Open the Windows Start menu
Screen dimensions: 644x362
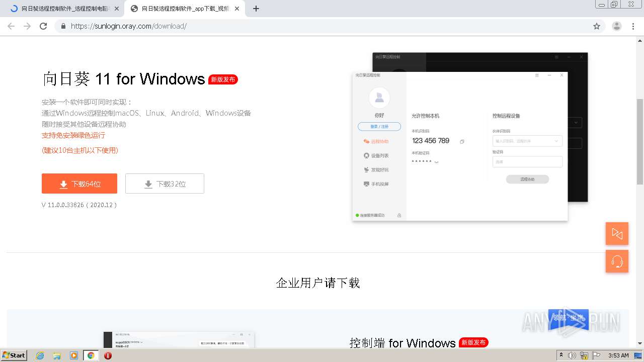[x=14, y=355]
